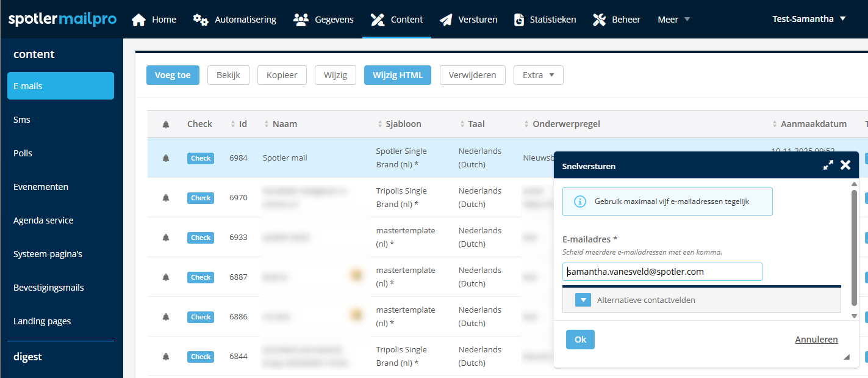Click bell icon in row 6984
The width and height of the screenshot is (868, 378).
pos(166,158)
